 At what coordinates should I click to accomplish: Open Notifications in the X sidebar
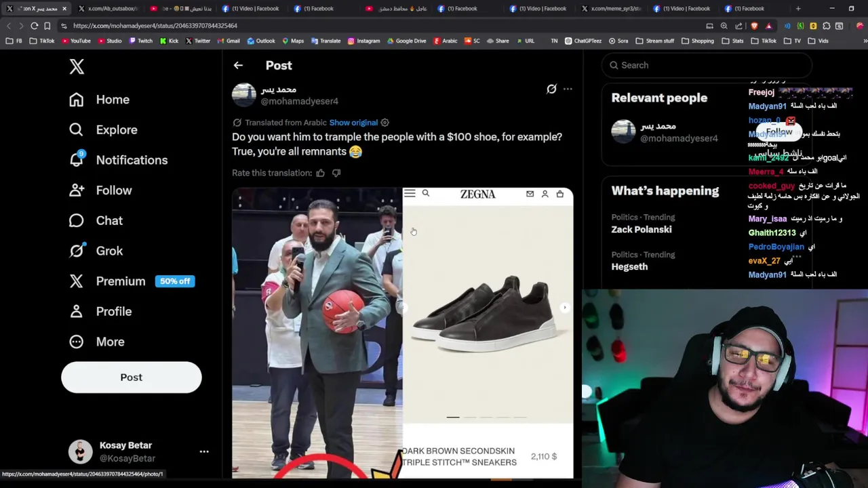pos(118,160)
